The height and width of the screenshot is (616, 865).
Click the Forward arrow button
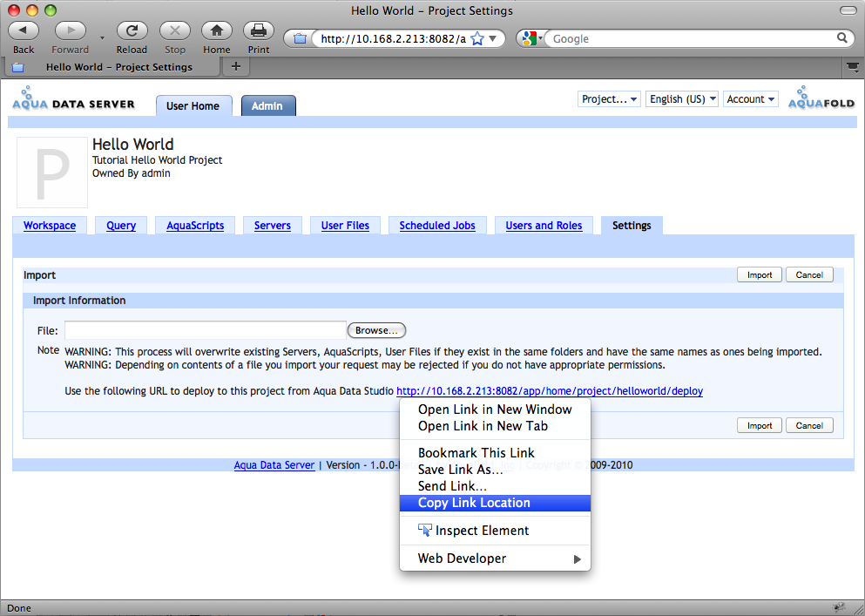coord(70,30)
